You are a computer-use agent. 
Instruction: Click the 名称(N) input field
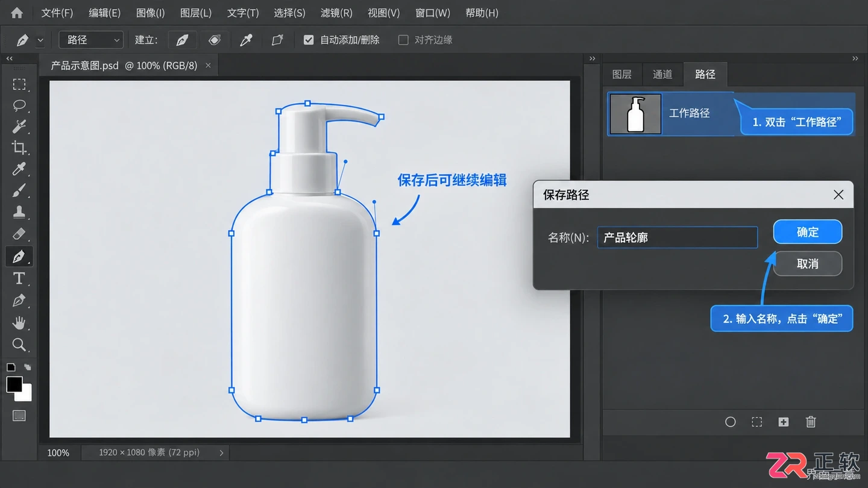coord(678,237)
